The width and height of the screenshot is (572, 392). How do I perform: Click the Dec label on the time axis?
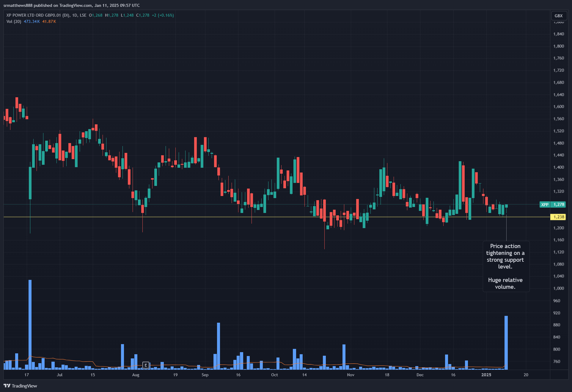tap(420, 375)
